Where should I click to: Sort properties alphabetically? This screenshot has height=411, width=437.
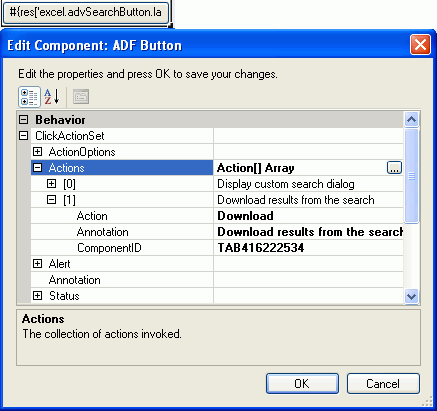tap(52, 97)
